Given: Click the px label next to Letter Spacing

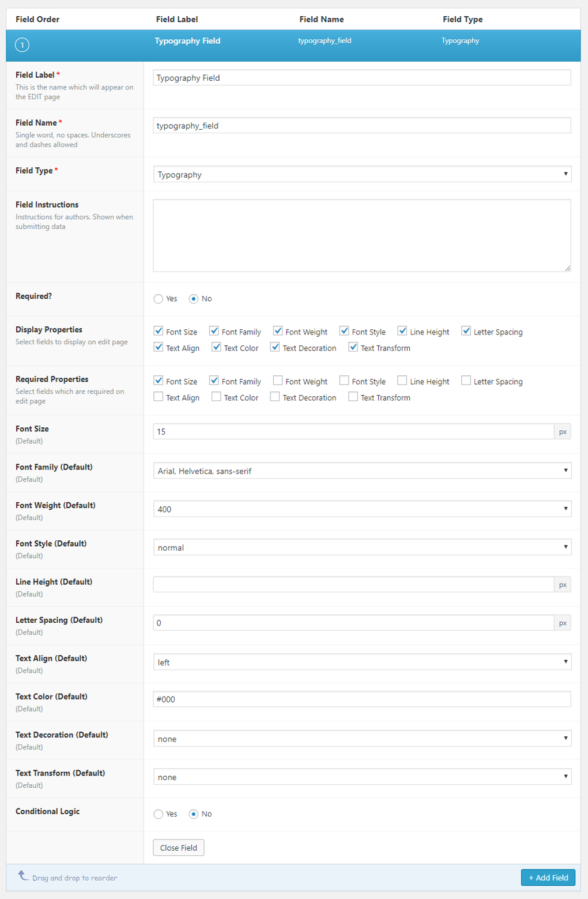Looking at the screenshot, I should (x=563, y=623).
